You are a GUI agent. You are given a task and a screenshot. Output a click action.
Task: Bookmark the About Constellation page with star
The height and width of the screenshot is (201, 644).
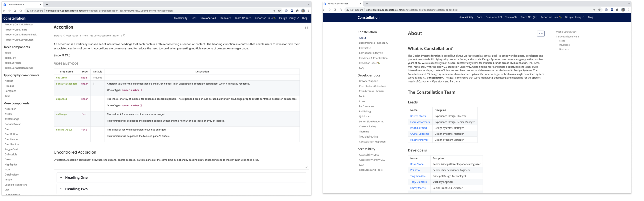point(599,10)
